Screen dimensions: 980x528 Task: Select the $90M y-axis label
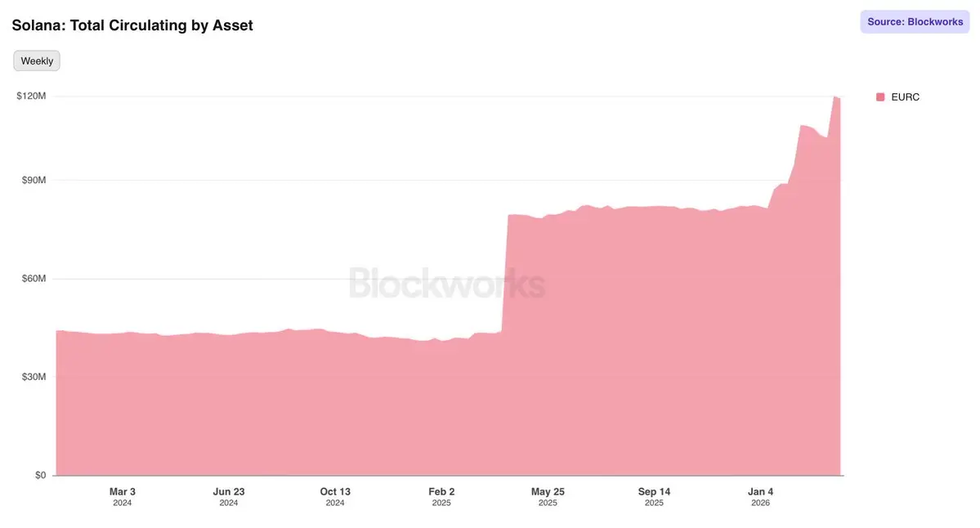click(x=34, y=180)
